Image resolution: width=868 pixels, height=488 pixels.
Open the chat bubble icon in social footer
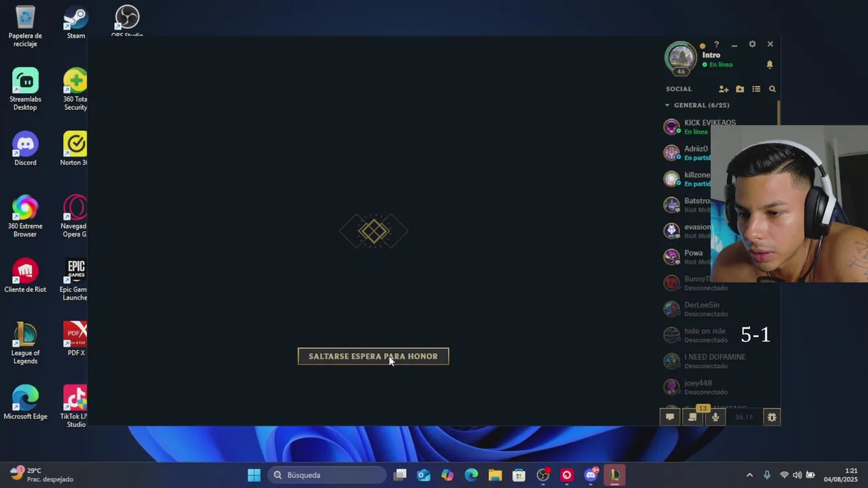click(x=669, y=417)
